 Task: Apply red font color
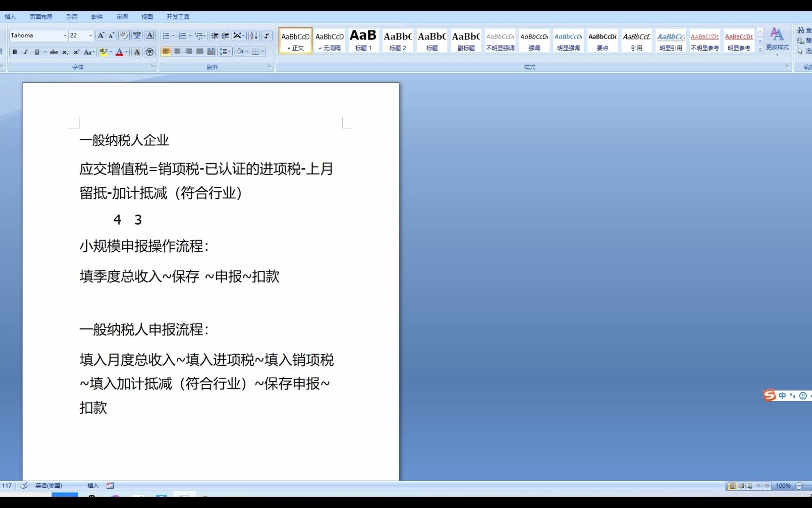119,52
